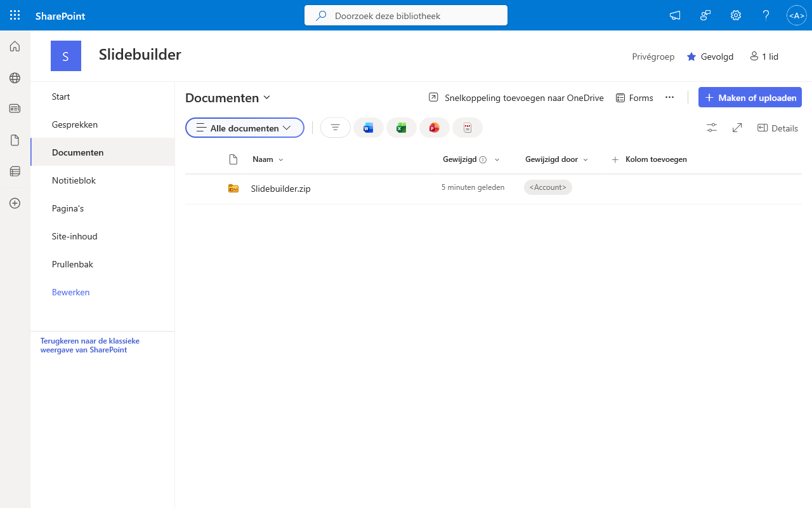Click the Slidebuilder site logo tile

click(x=66, y=56)
